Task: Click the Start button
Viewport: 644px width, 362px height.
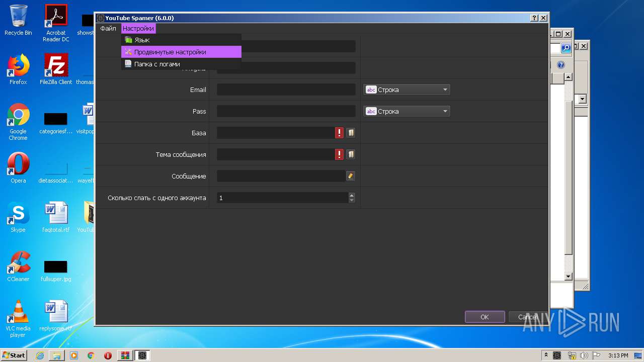Action: coord(14,355)
